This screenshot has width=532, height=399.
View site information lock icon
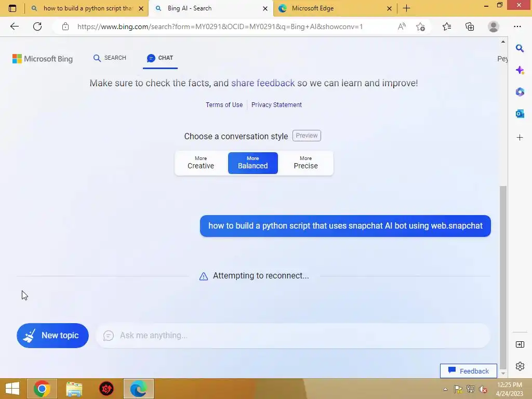(65, 26)
